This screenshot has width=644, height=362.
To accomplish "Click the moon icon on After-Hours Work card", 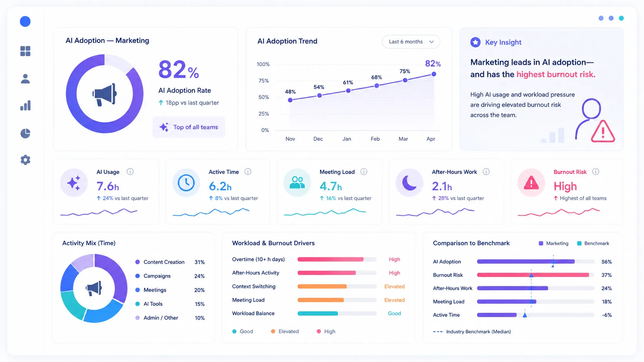I will click(x=409, y=183).
